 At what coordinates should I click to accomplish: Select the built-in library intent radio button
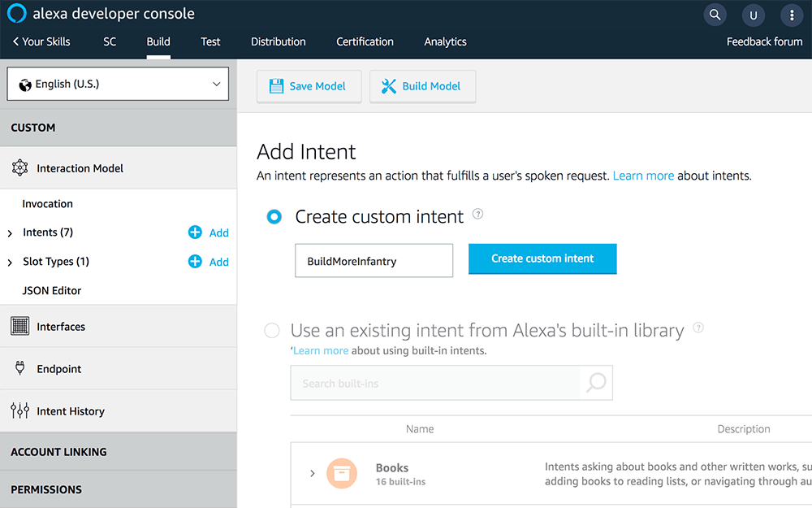[271, 330]
